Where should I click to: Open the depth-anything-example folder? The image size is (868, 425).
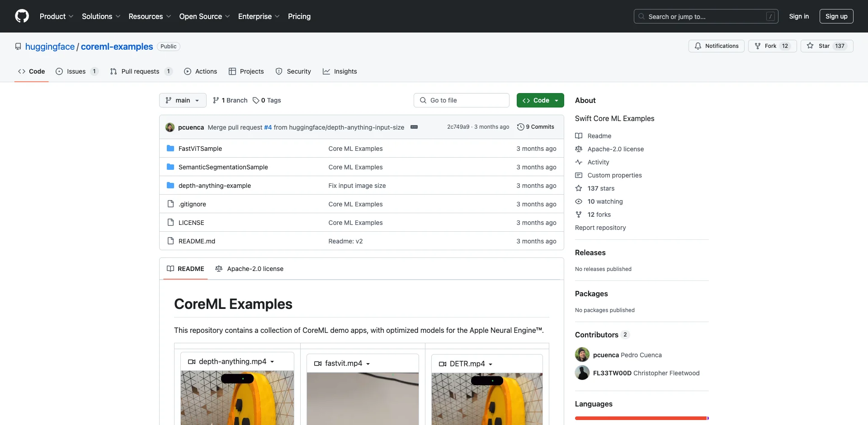point(215,186)
